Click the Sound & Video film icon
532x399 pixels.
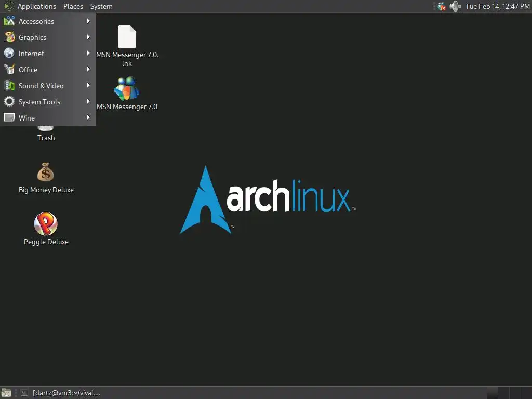coord(9,85)
